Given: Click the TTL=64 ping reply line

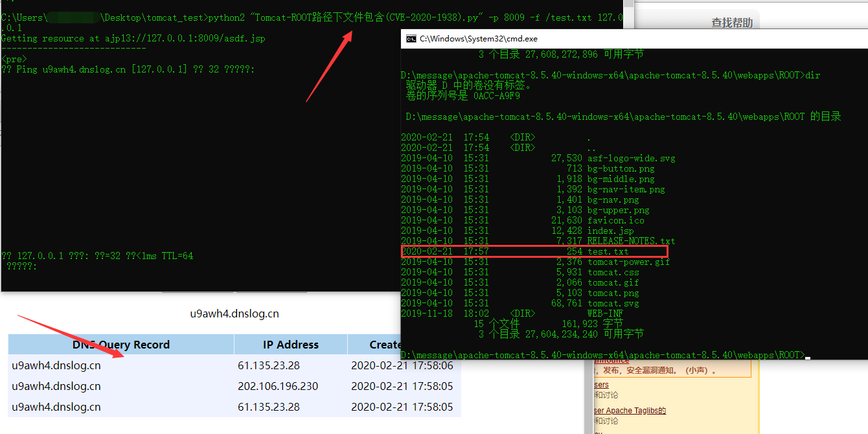Looking at the screenshot, I should 97,256.
